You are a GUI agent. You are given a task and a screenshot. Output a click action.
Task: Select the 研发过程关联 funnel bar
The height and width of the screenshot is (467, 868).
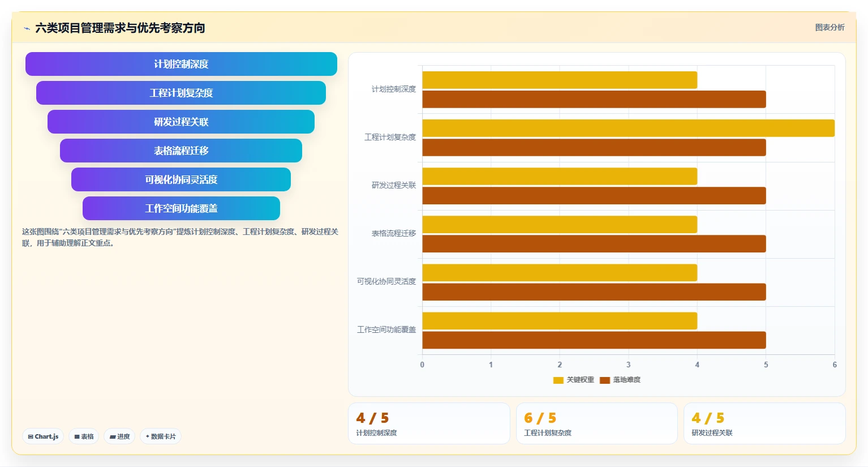click(x=181, y=122)
